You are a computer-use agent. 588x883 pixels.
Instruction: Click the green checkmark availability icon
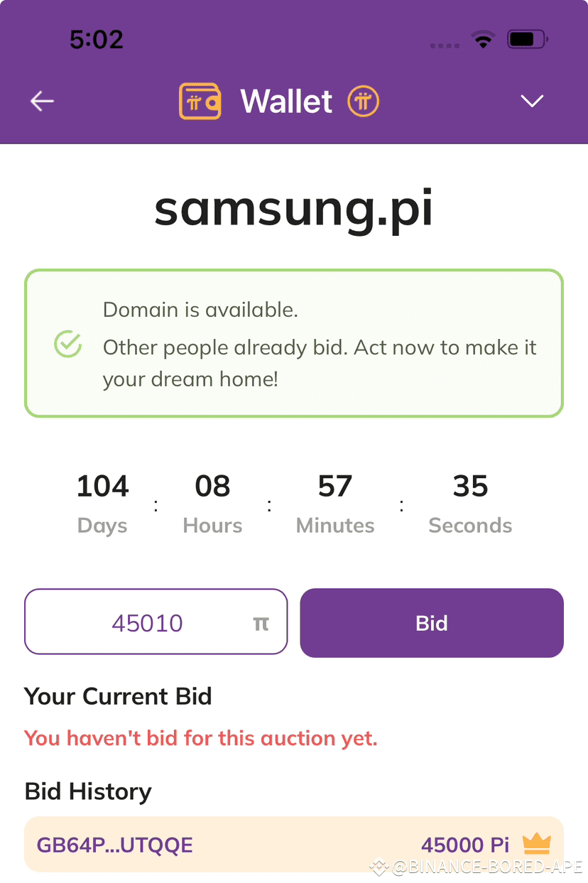68,345
